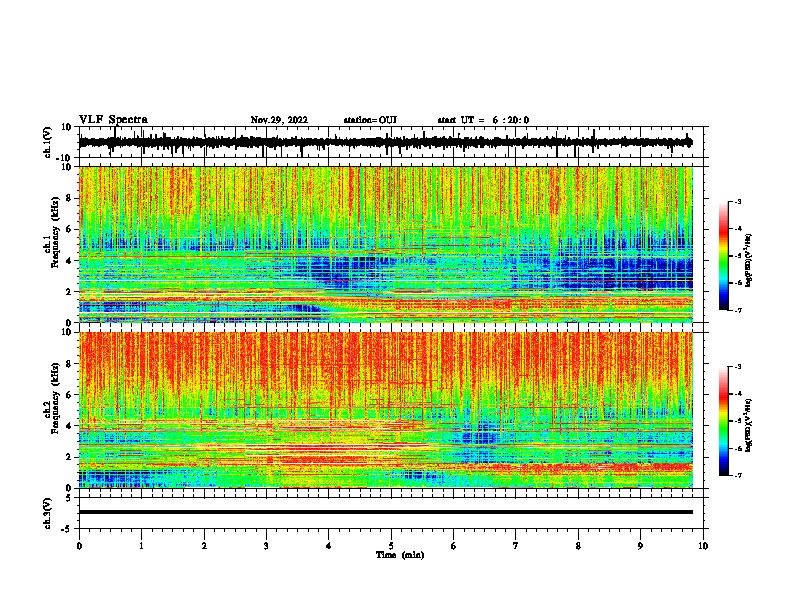Click time axis tick label "0"
The width and height of the screenshot is (792, 612).
79,546
